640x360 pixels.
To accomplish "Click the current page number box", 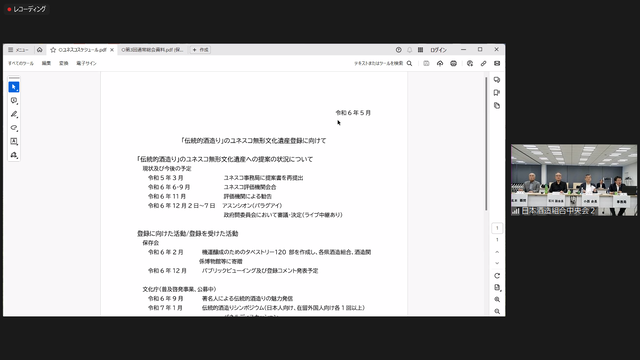I will click(x=497, y=228).
